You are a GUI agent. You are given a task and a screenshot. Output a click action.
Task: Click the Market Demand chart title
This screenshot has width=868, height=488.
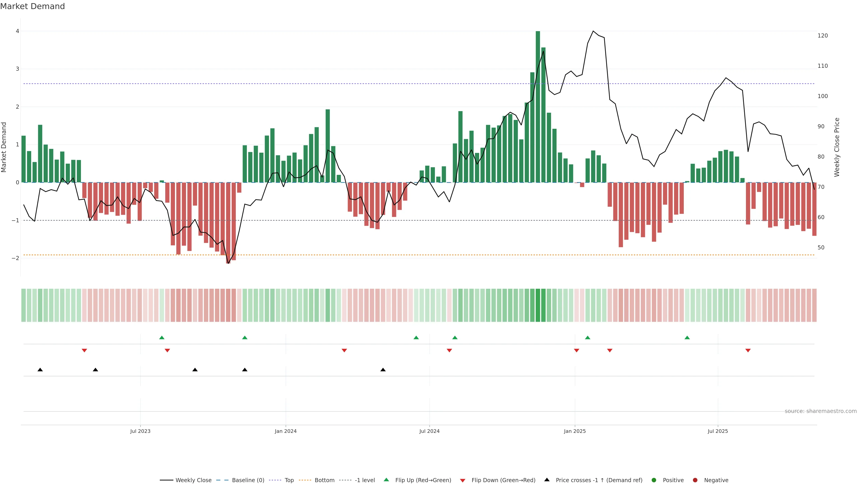click(32, 6)
